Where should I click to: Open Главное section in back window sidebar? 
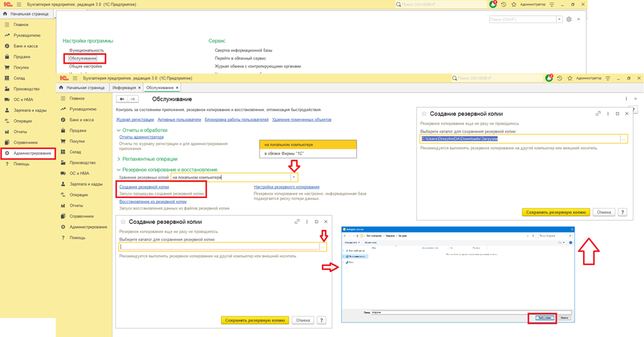[21, 24]
